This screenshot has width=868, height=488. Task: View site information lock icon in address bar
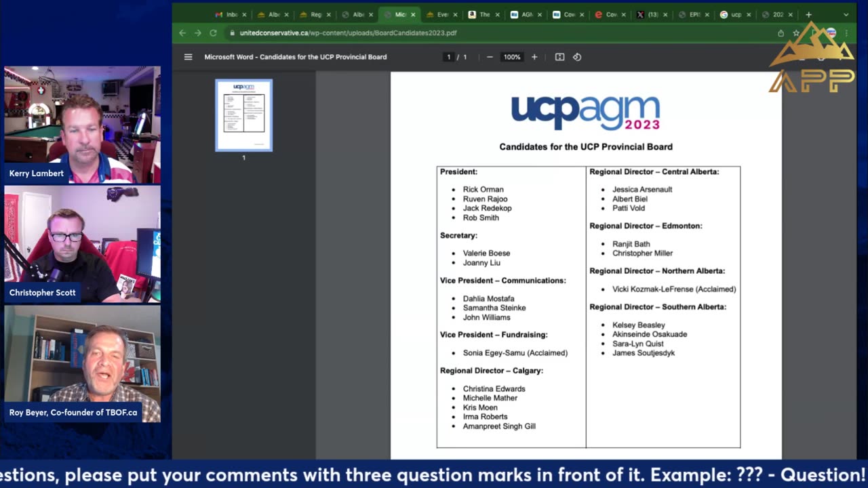(233, 33)
